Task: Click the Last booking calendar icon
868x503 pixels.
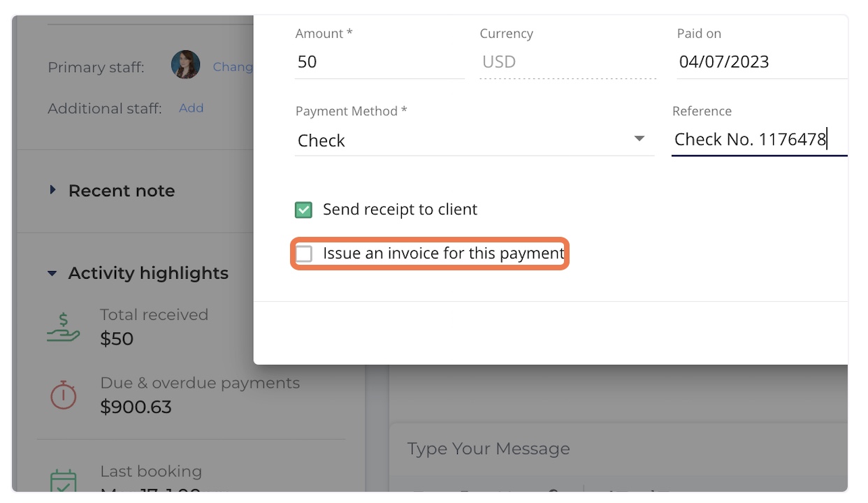Action: 64,481
